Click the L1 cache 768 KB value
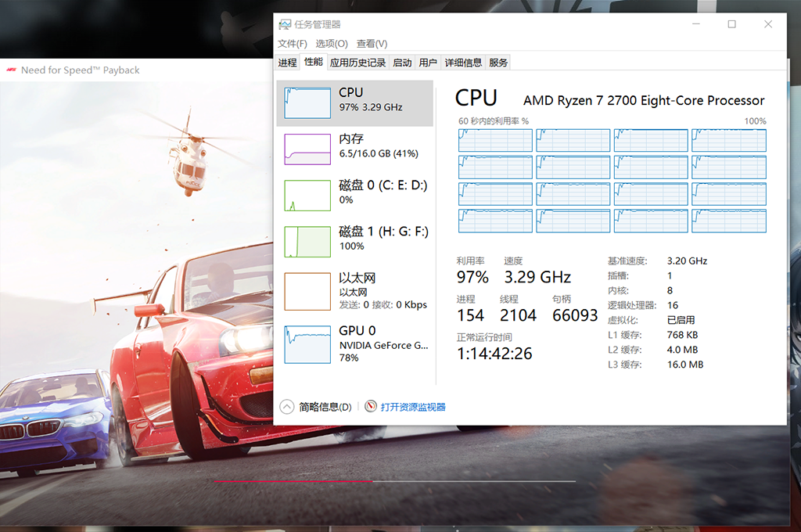 point(682,335)
